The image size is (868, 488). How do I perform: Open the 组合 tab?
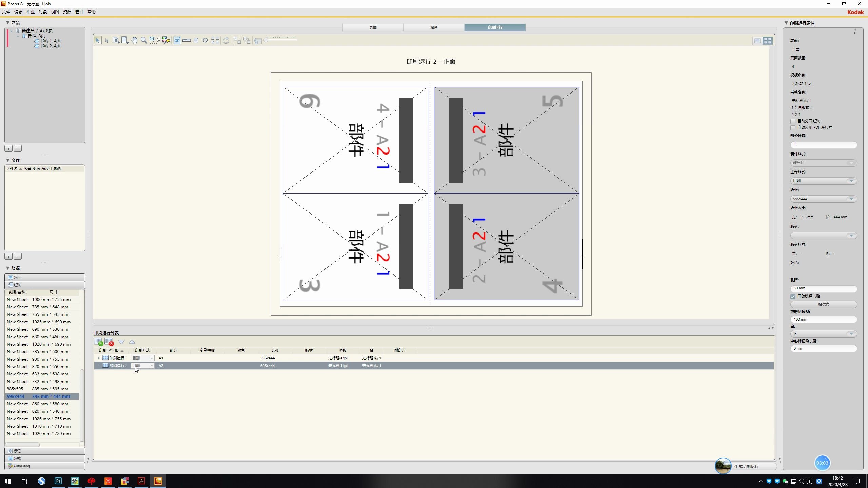pos(434,27)
